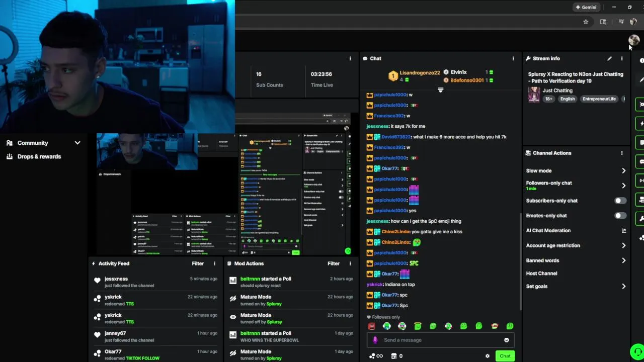The height and width of the screenshot is (362, 644).
Task: Open Chrome media control icon
Action: 621,22
